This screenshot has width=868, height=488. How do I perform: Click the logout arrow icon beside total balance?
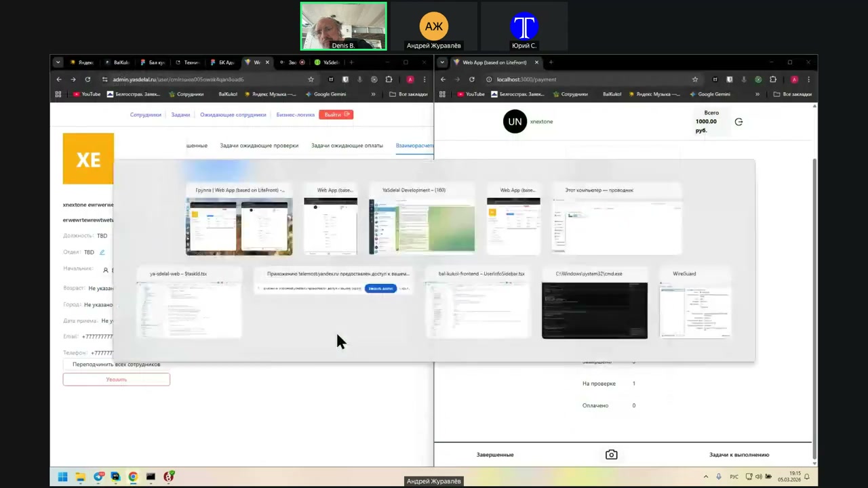[x=738, y=122]
